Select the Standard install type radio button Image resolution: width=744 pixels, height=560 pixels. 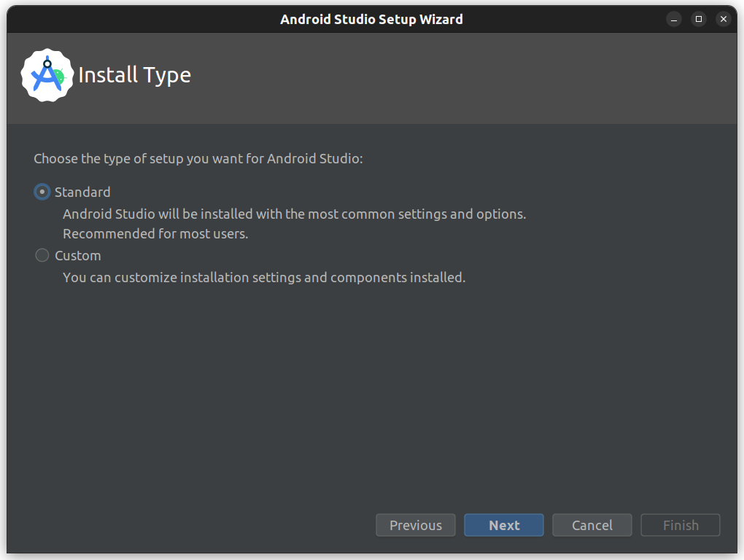click(x=42, y=192)
